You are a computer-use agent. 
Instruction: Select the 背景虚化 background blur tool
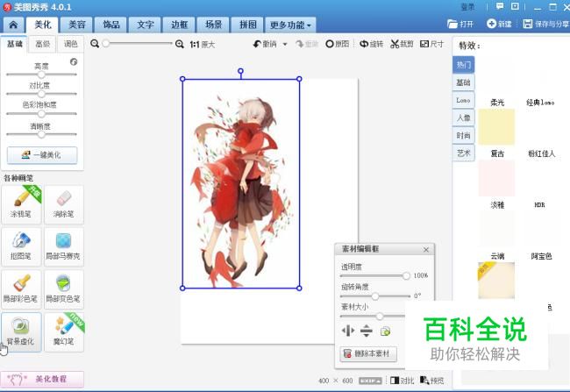[x=21, y=332]
